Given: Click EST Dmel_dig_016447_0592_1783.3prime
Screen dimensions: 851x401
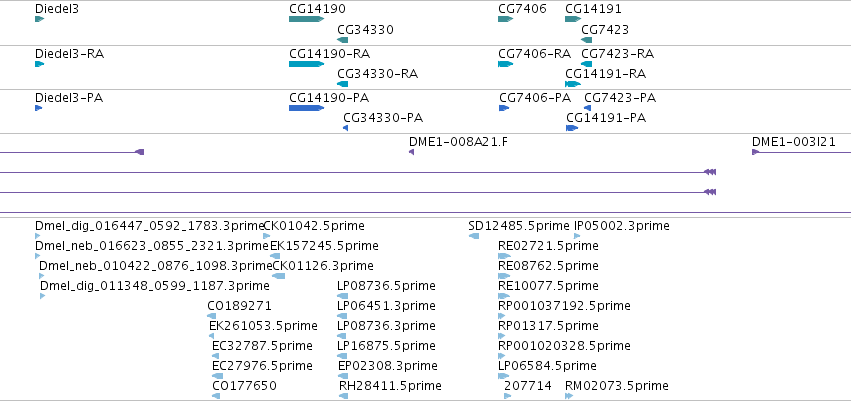Looking at the screenshot, I should (149, 226).
